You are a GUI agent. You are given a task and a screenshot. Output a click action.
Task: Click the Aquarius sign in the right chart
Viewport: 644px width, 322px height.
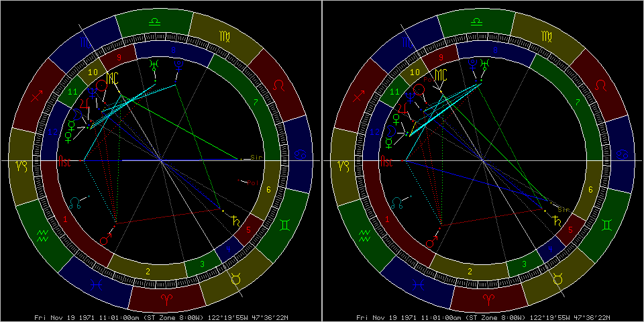(x=366, y=235)
